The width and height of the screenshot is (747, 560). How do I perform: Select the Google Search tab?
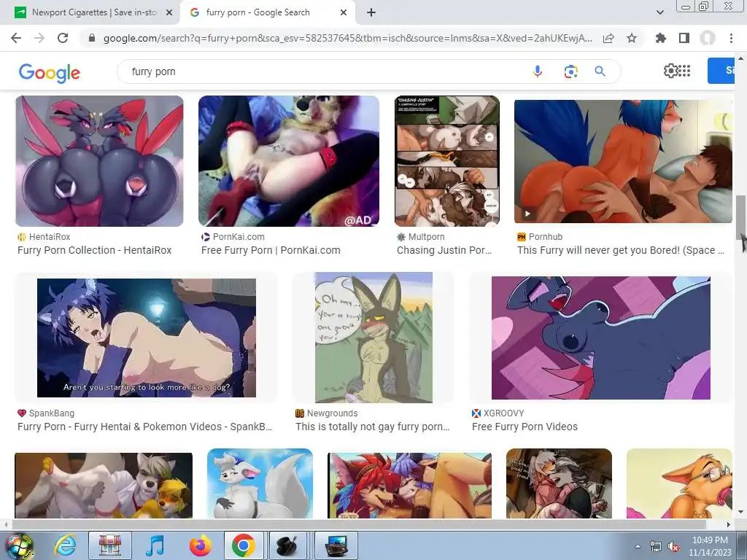tap(267, 13)
